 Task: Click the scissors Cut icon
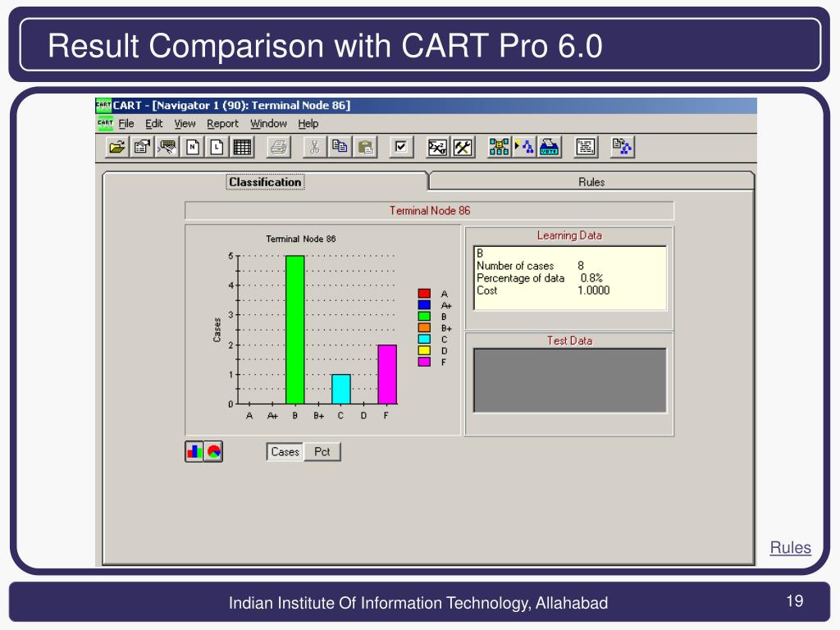pyautogui.click(x=314, y=147)
